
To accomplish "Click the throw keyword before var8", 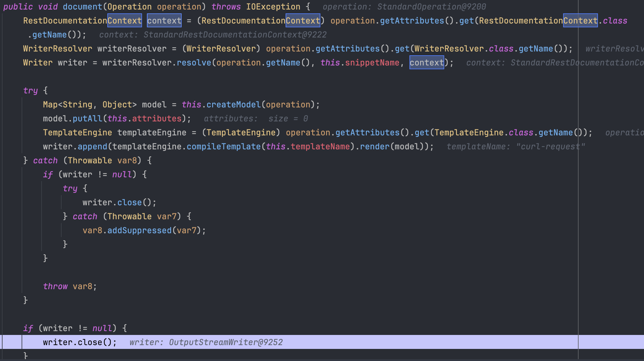I will (x=55, y=286).
